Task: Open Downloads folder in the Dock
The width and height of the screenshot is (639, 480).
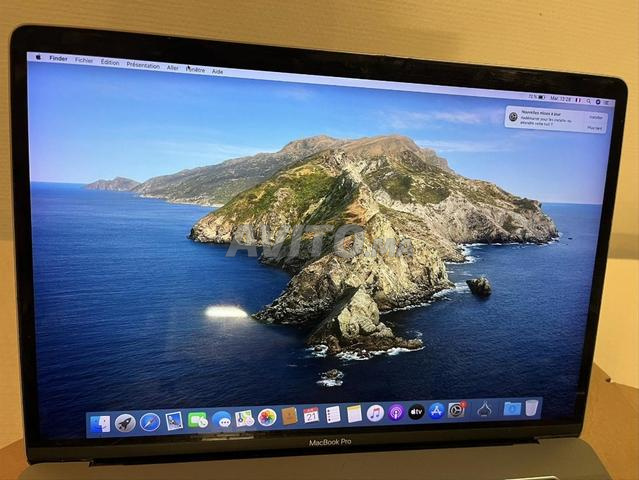Action: [512, 408]
